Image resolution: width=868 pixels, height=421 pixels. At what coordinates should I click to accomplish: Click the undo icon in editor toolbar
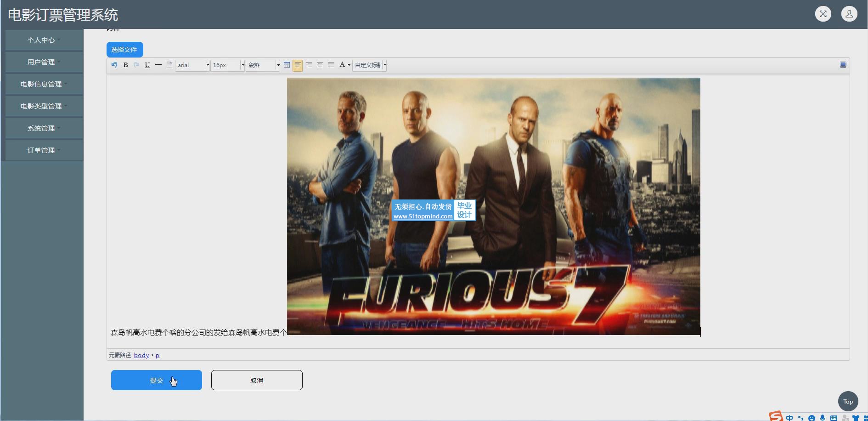click(114, 65)
